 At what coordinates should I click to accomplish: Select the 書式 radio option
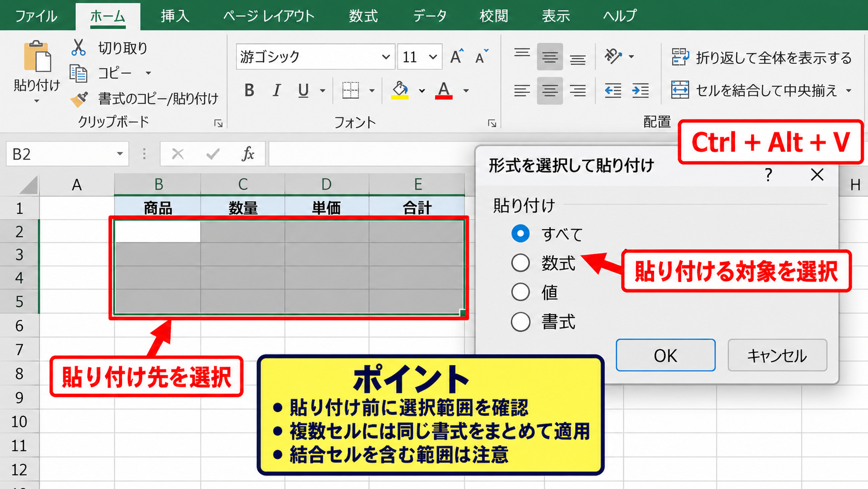click(521, 322)
